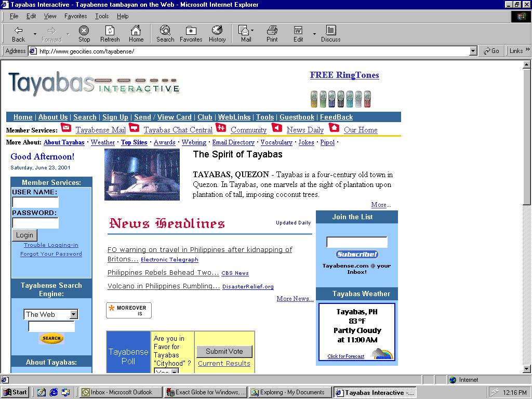Click the Moreover logo badge
532x399 pixels.
129,310
